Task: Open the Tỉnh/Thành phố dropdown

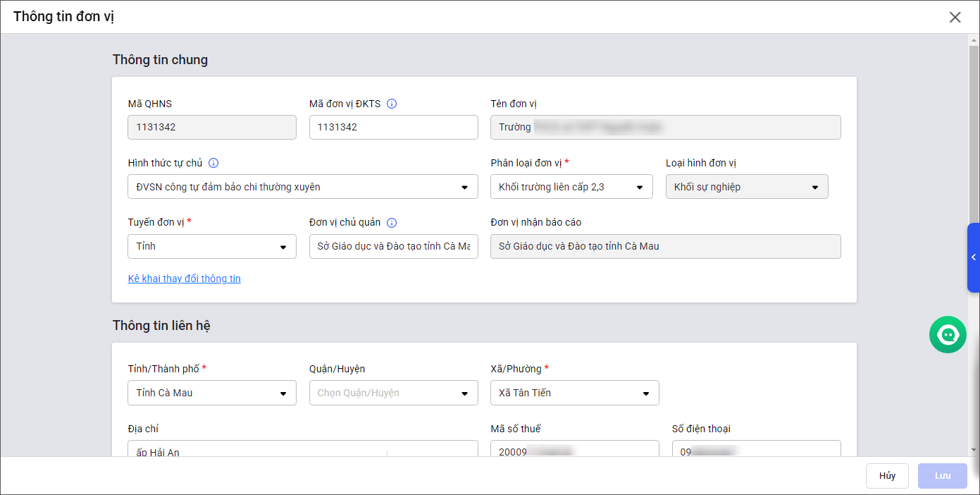Action: [211, 393]
